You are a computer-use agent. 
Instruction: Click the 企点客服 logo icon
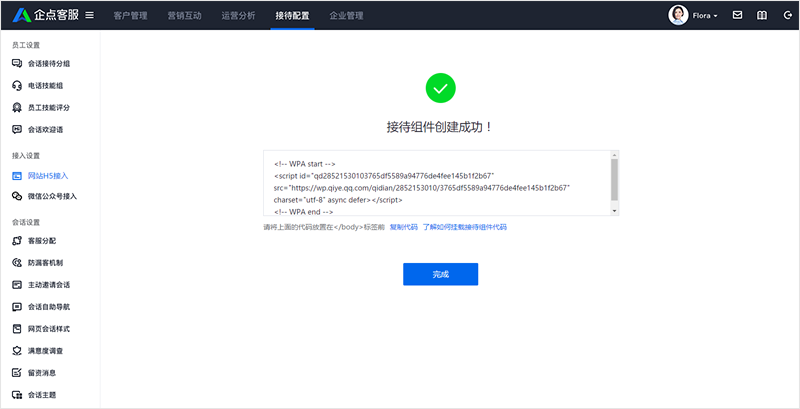(x=22, y=15)
